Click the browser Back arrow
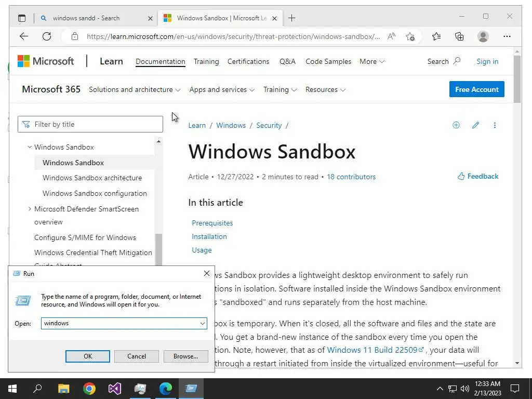This screenshot has height=399, width=532. click(24, 36)
